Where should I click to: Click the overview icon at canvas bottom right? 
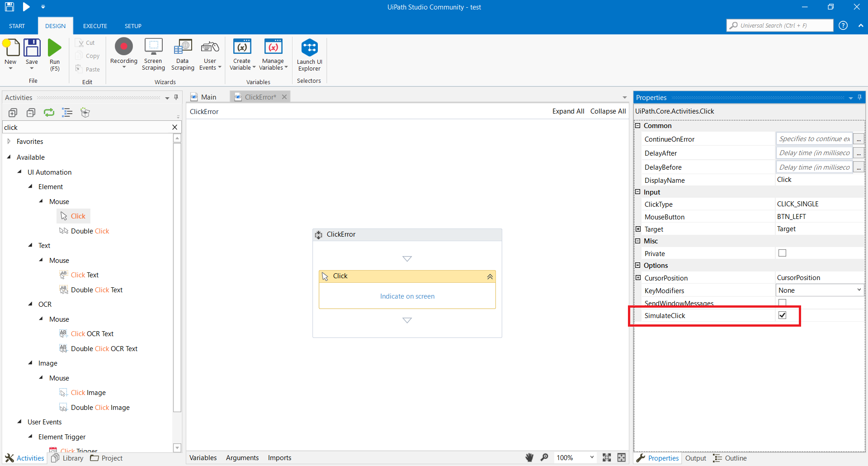click(622, 457)
